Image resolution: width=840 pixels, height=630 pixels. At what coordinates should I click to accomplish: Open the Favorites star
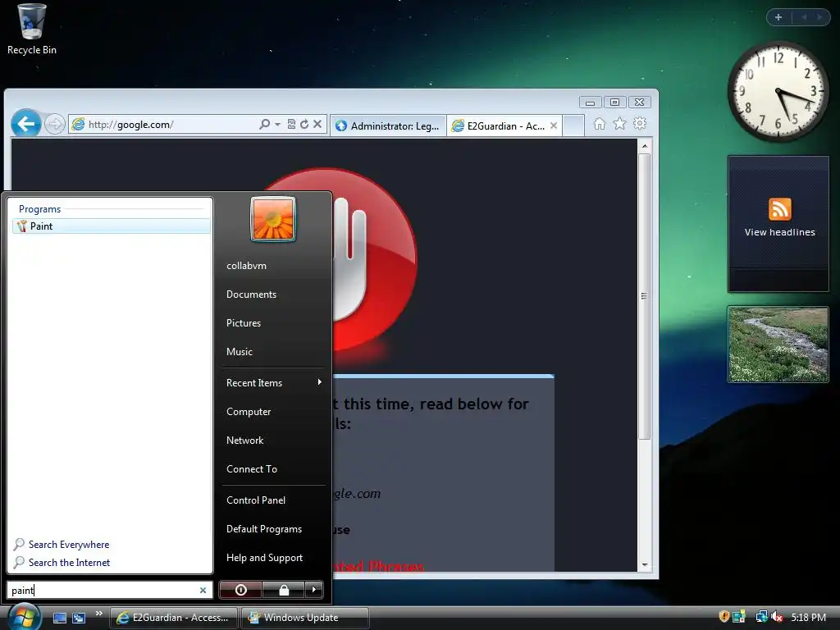point(619,124)
